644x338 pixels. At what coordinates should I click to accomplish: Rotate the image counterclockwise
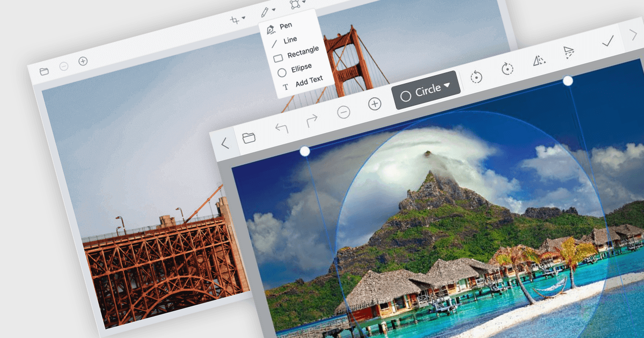point(476,77)
